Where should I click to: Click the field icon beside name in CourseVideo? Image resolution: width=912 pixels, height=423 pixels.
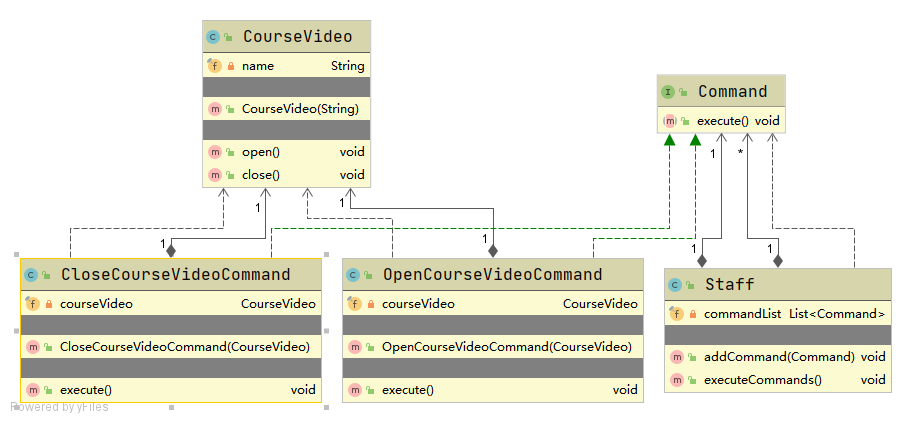(x=213, y=65)
